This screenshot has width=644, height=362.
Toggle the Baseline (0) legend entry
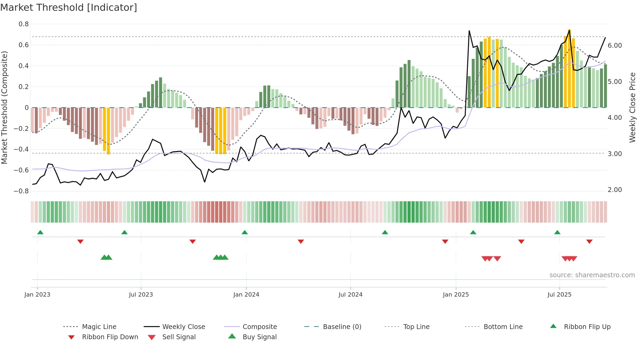pos(333,327)
